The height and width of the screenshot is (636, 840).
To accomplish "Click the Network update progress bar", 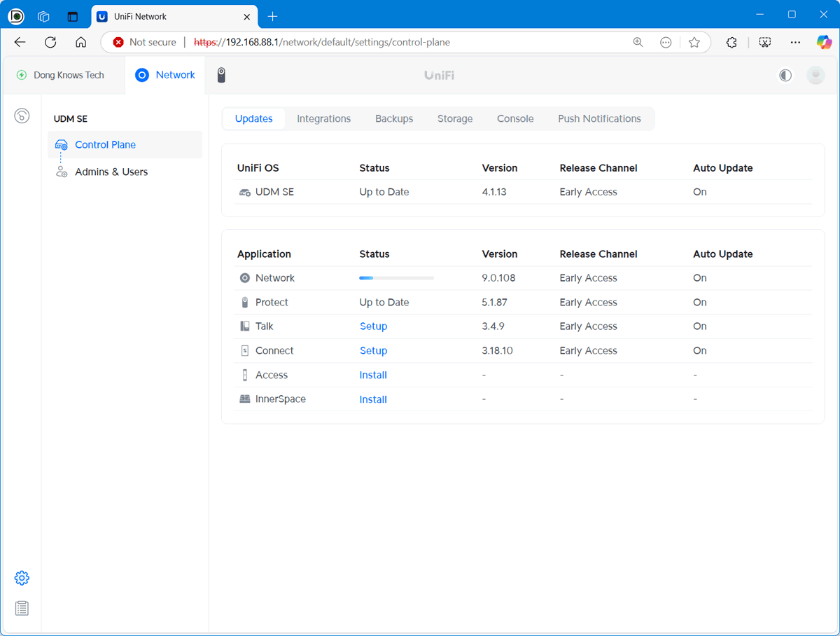I will click(x=396, y=278).
